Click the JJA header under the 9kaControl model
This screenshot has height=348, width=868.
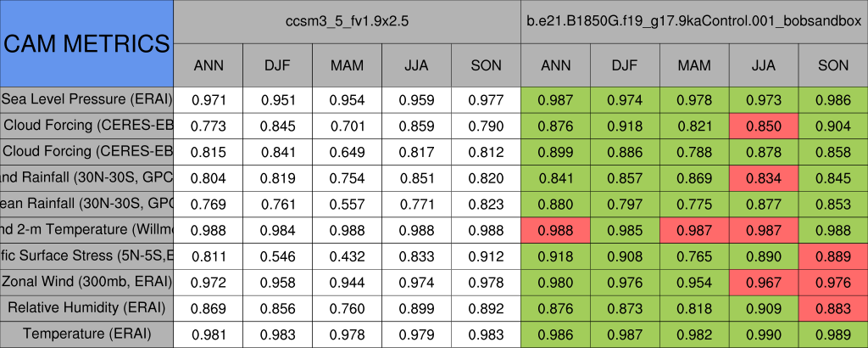coord(764,65)
